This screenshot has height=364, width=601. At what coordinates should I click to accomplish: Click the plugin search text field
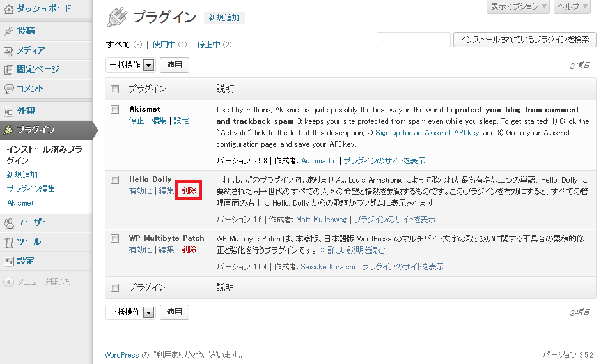tap(414, 40)
